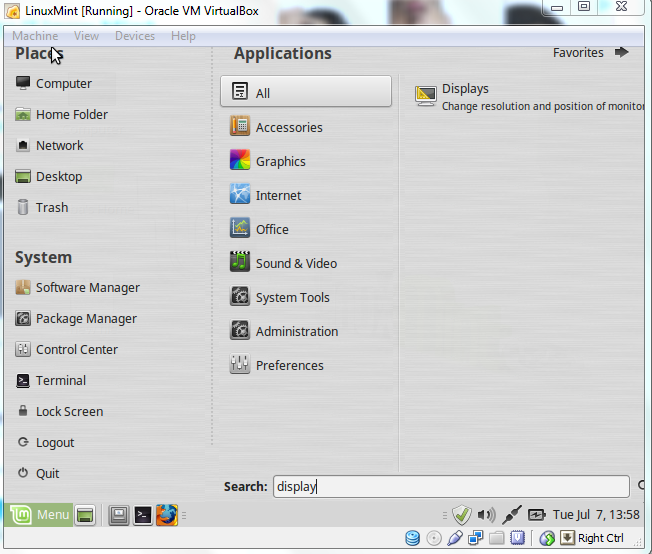Open the VirtualBox Machine menu

pyautogui.click(x=35, y=36)
